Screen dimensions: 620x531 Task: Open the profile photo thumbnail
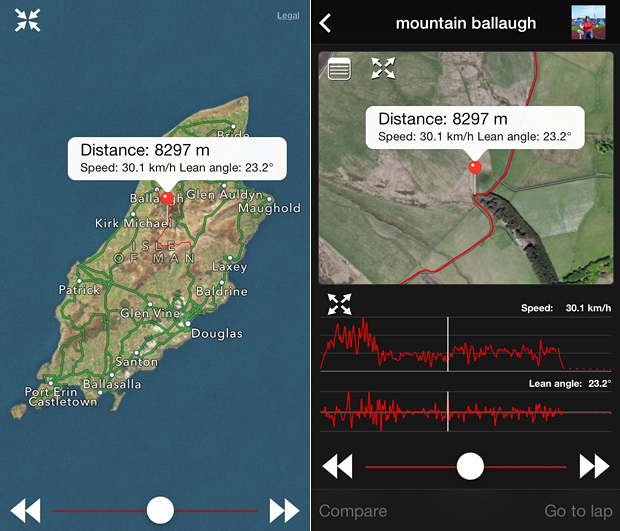(588, 23)
